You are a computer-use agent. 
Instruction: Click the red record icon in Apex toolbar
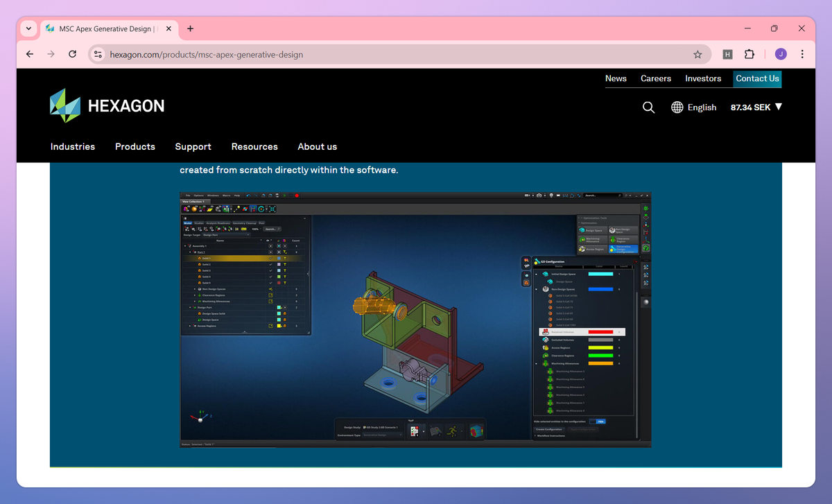[297, 195]
